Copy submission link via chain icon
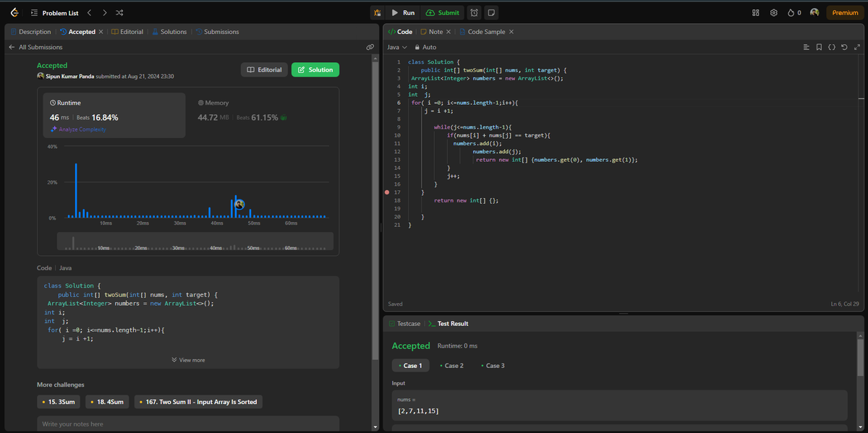868x433 pixels. (x=370, y=47)
